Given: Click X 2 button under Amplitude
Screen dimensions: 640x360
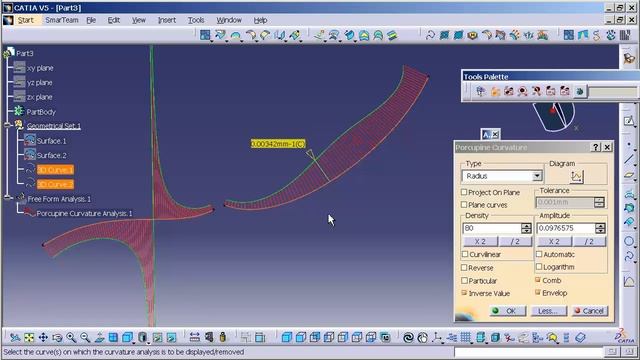Looking at the screenshot, I should [x=554, y=241].
